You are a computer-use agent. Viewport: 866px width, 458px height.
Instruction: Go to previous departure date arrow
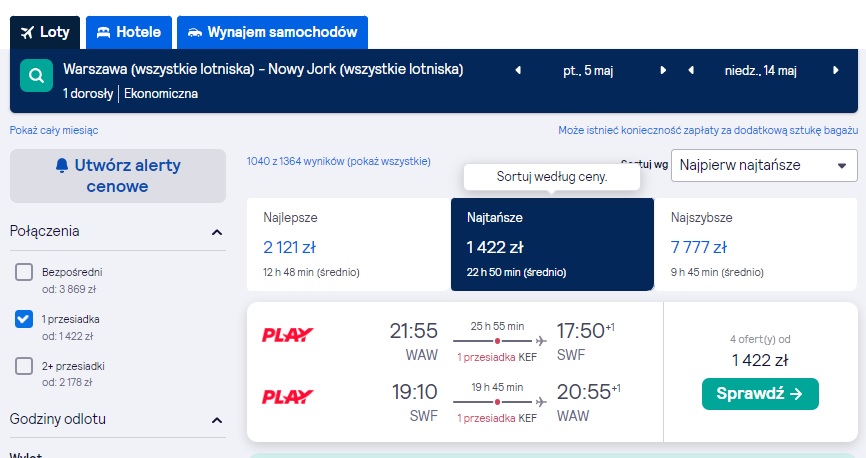[518, 70]
